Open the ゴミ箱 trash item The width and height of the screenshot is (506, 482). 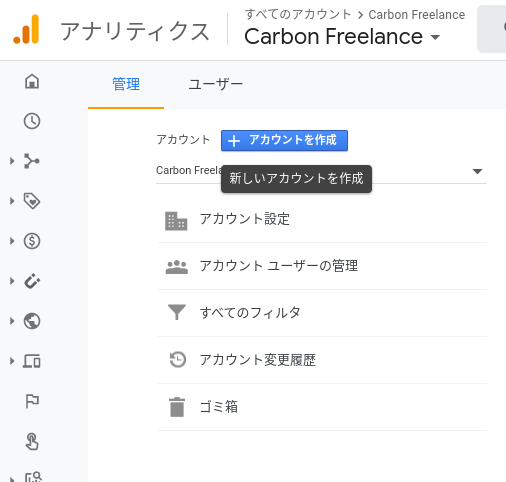point(322,407)
